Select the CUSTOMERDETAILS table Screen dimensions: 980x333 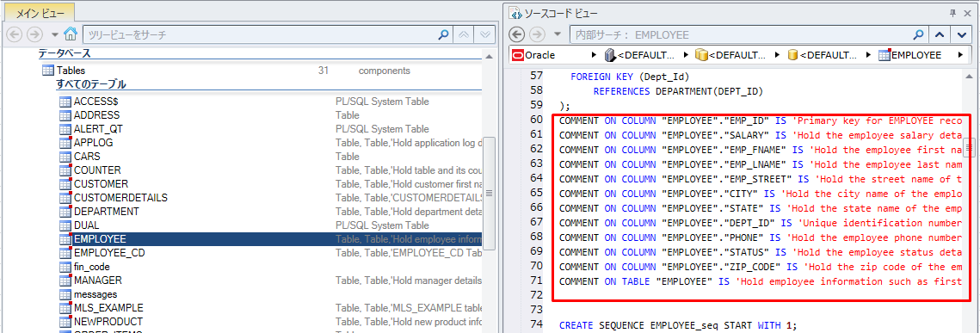coord(120,197)
